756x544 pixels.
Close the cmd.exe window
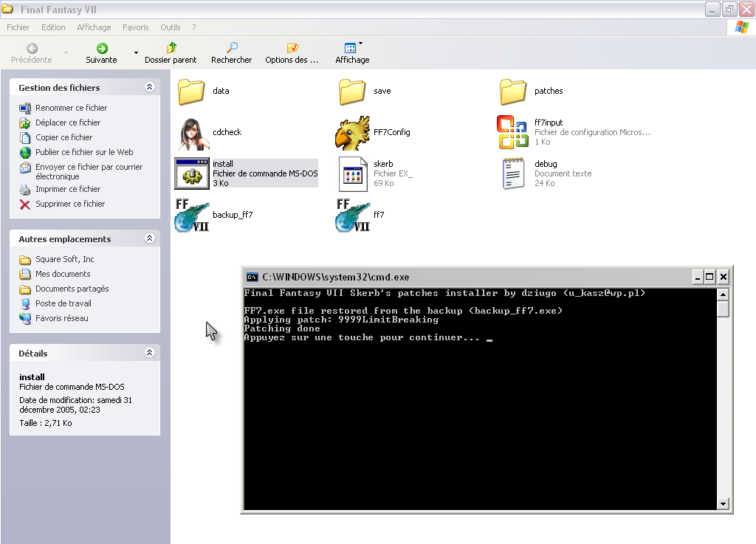724,277
